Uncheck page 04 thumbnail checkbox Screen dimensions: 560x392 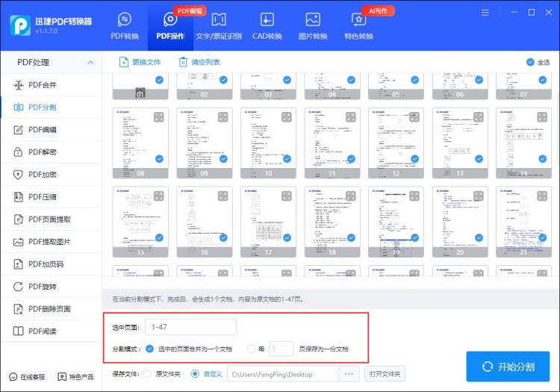(x=351, y=80)
